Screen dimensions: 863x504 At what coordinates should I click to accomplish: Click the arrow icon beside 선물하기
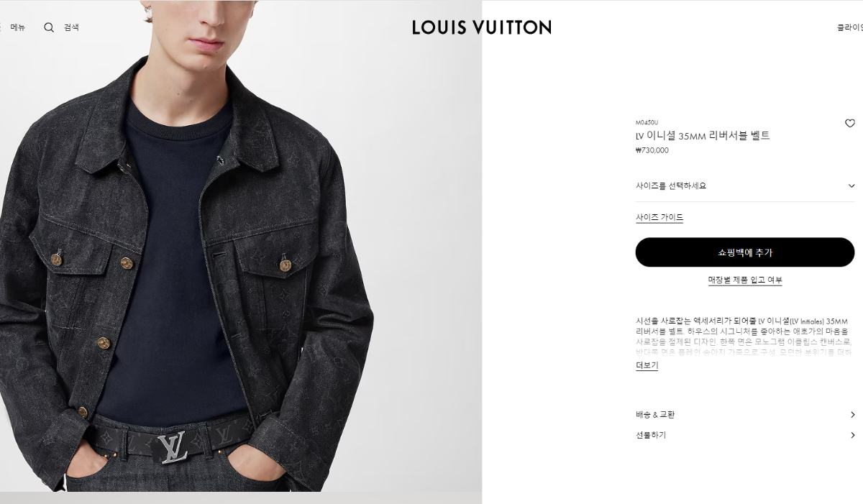point(852,435)
